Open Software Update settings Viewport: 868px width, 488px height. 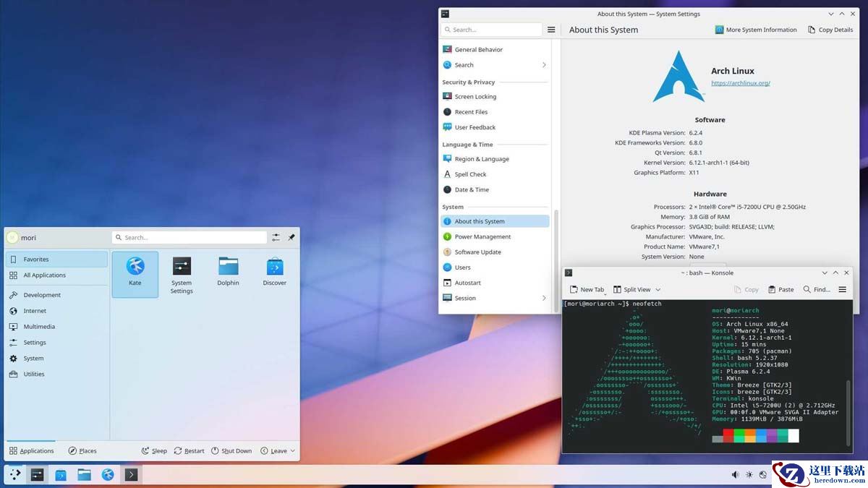[x=495, y=252]
